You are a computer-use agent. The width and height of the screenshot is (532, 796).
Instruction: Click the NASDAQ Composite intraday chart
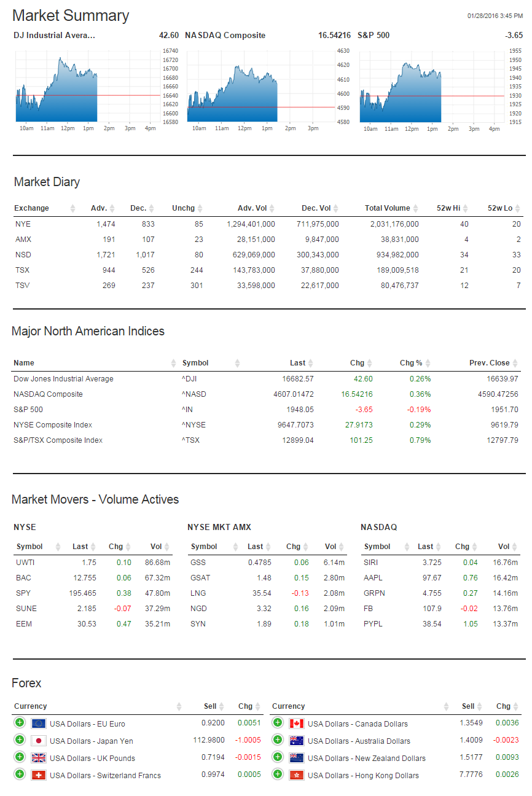click(232, 93)
